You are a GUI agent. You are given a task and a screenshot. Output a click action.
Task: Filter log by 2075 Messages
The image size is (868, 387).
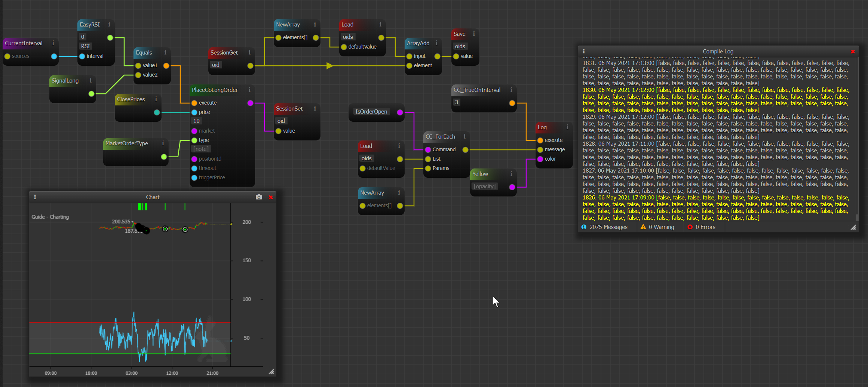click(x=604, y=227)
